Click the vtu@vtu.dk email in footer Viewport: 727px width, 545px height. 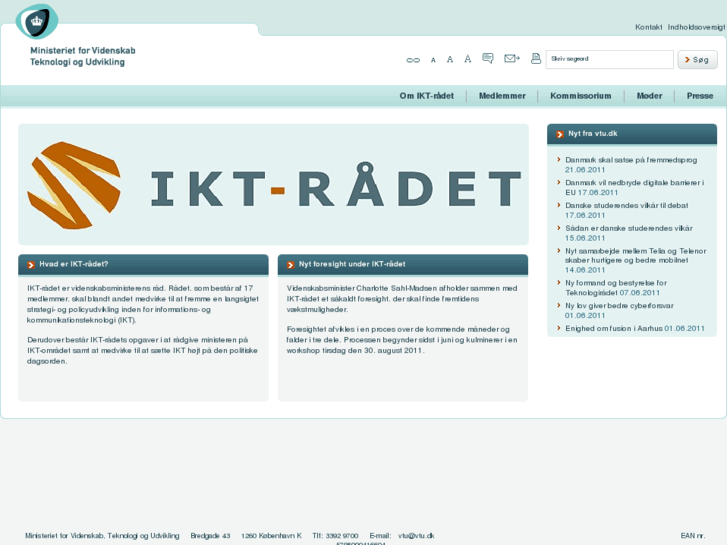[416, 536]
